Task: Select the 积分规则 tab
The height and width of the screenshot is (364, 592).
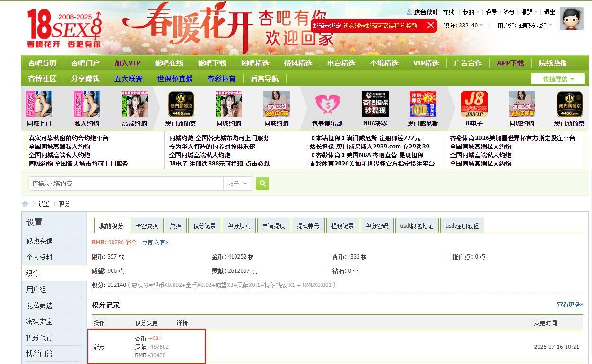Action: tap(239, 226)
